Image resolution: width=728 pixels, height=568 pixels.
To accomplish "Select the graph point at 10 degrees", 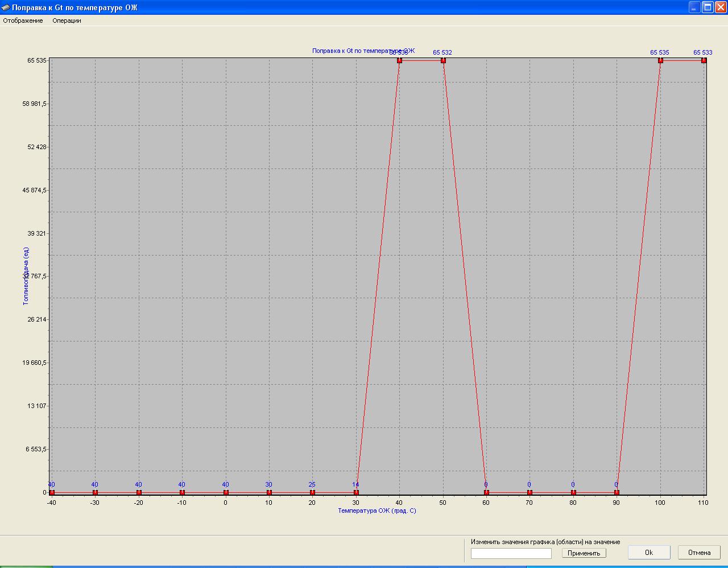I will point(269,492).
